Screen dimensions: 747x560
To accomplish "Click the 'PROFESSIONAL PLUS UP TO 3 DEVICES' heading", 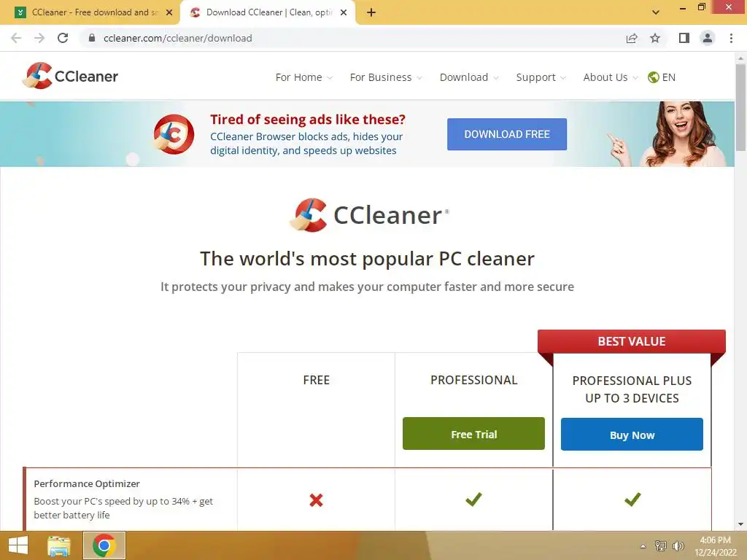I will coord(632,389).
